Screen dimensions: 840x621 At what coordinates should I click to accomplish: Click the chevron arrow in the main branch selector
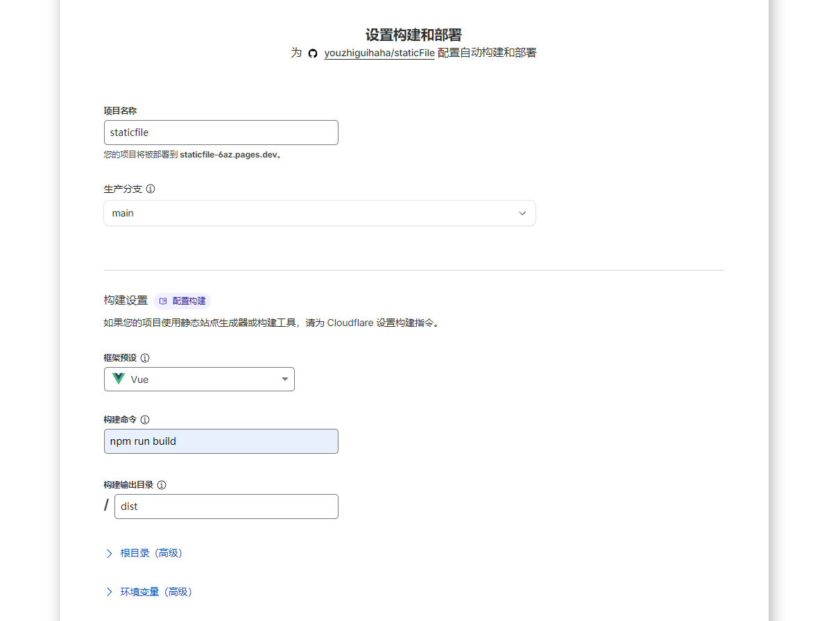click(522, 213)
